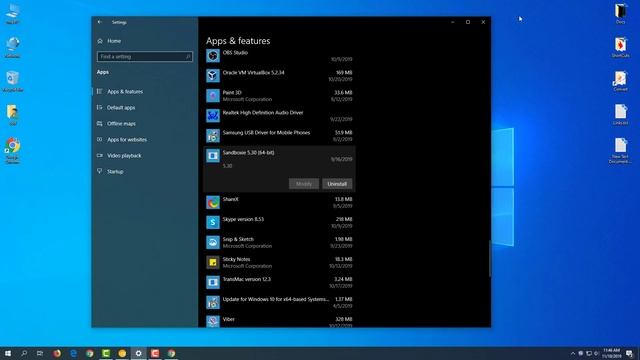Click the Uninstall button for Sandboxie
This screenshot has width=640, height=360.
click(x=337, y=184)
